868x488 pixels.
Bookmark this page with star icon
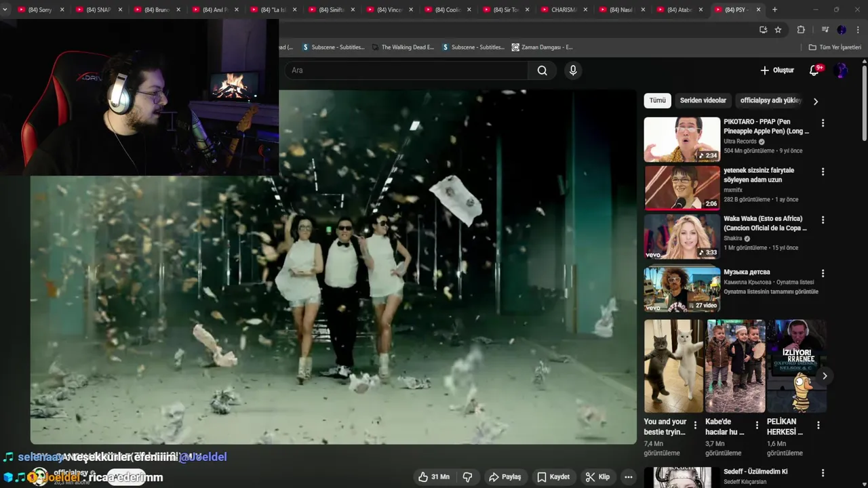pos(778,30)
